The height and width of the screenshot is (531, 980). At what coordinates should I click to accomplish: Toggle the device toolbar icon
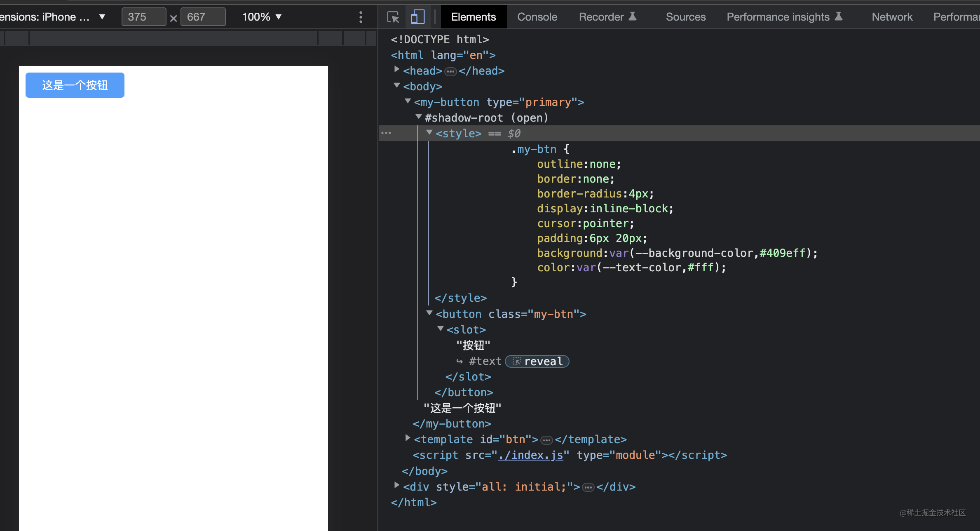coord(417,17)
